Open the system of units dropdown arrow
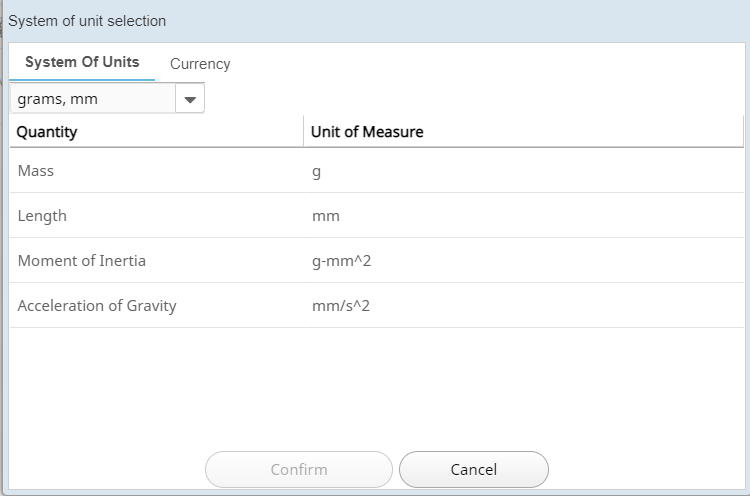750x496 pixels. coord(190,99)
